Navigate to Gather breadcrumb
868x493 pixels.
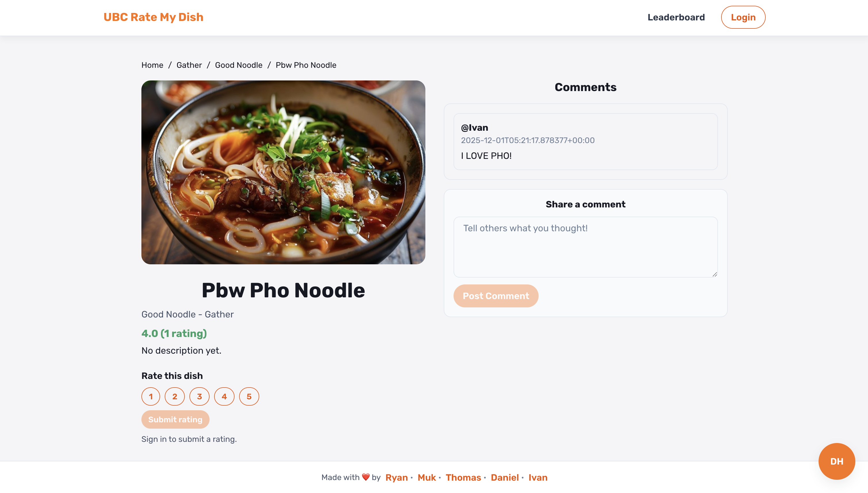[189, 65]
